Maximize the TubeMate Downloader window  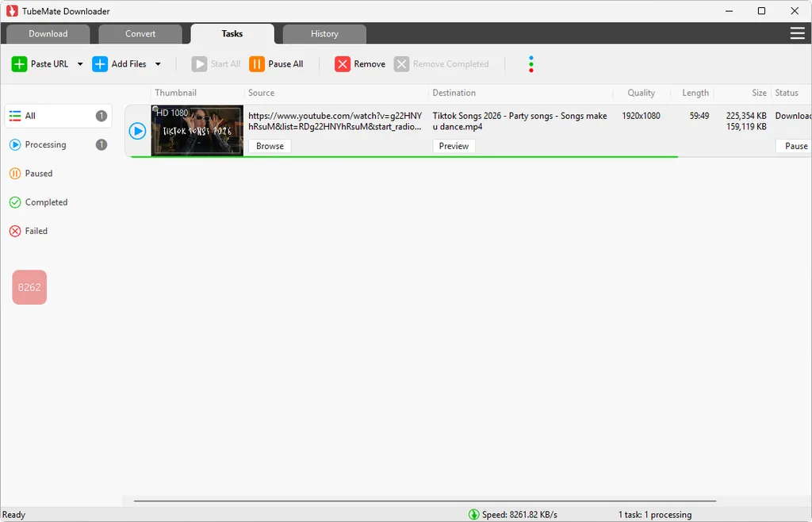[761, 11]
